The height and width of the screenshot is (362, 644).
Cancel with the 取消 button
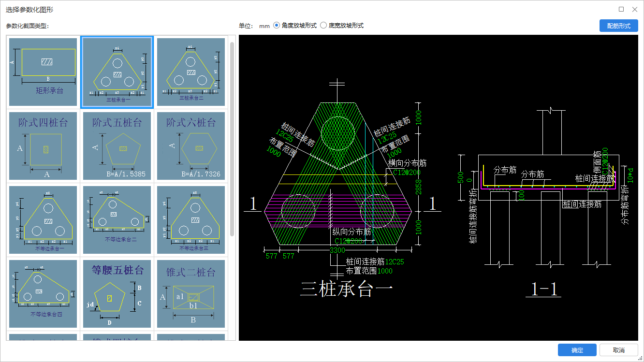click(x=619, y=350)
